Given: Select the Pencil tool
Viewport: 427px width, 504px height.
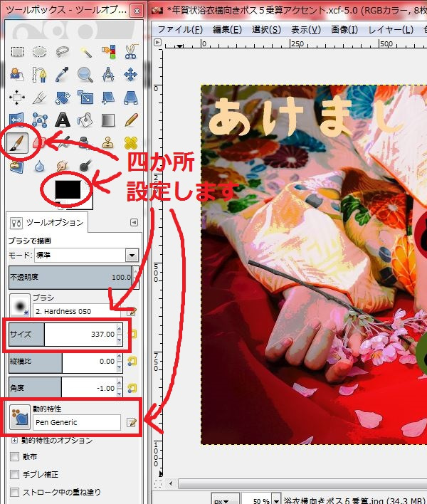Looking at the screenshot, I should tap(131, 120).
